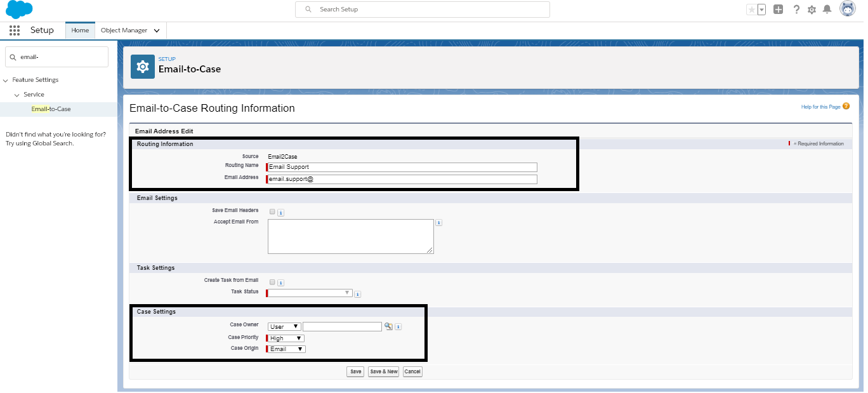Open the Help question mark icon

tap(796, 10)
